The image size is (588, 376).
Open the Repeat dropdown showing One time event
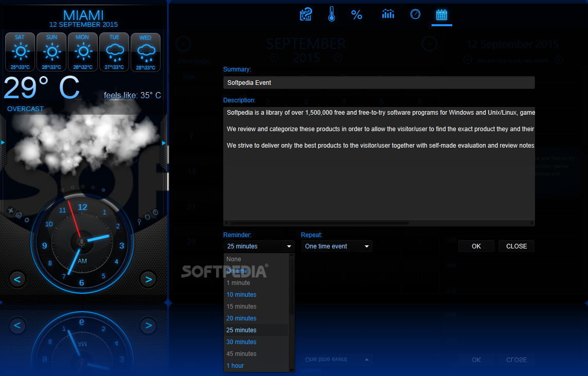(x=337, y=246)
